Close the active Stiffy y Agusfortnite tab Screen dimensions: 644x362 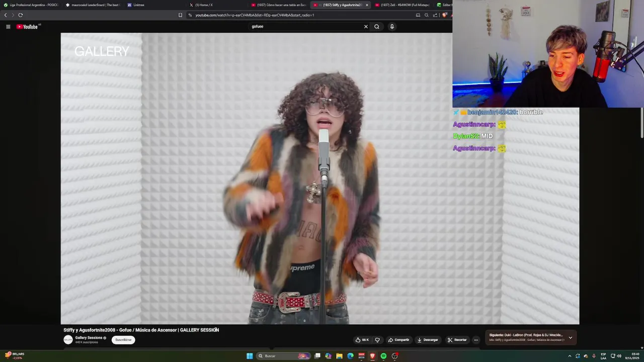pyautogui.click(x=367, y=5)
